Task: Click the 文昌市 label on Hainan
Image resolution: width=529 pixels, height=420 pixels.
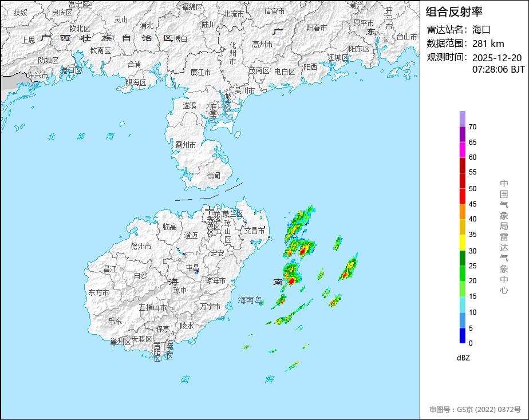Action: point(254,231)
